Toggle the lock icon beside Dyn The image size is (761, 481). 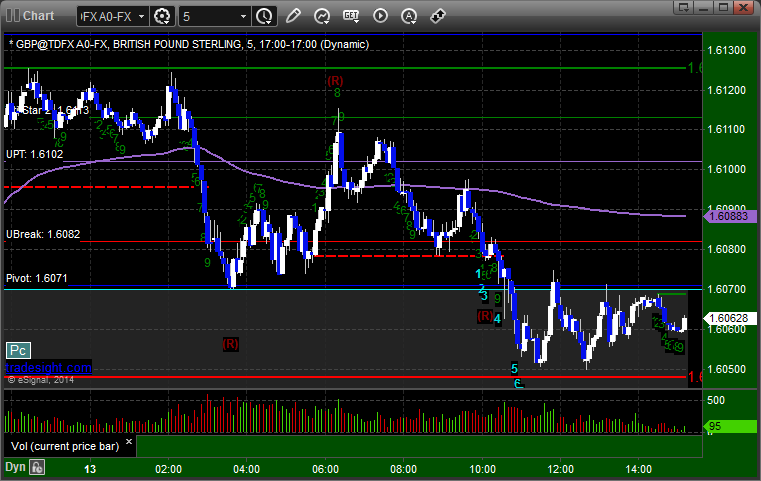tap(37, 467)
